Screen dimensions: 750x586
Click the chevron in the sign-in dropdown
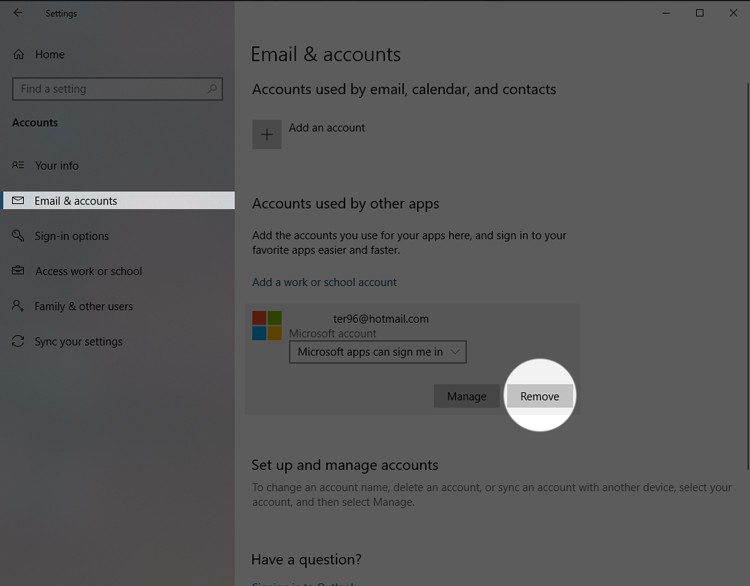coord(455,352)
